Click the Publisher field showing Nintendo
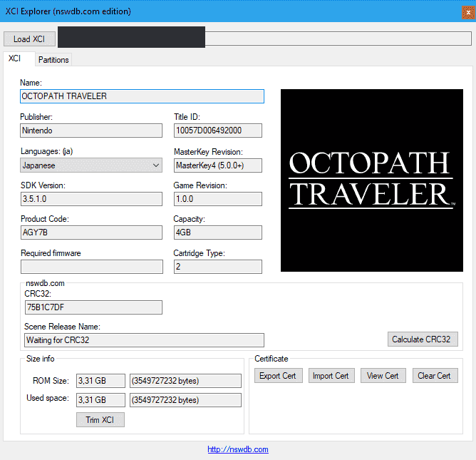The width and height of the screenshot is (476, 460). click(x=91, y=131)
